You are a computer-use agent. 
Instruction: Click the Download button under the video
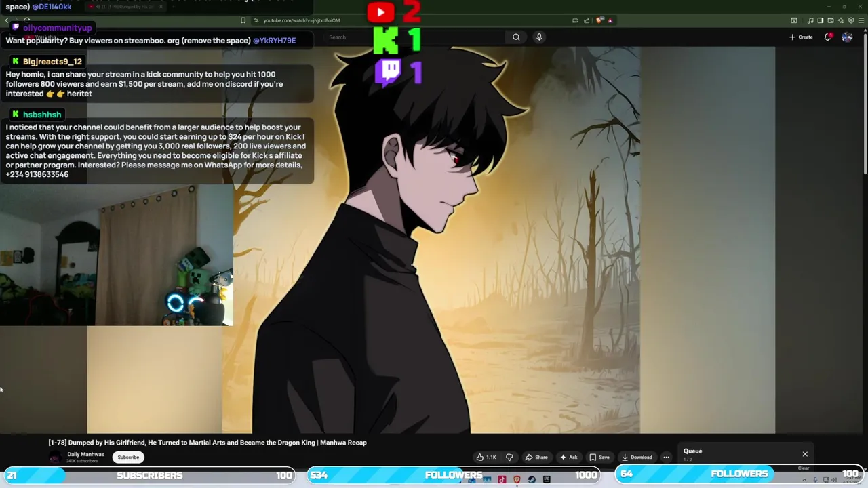[637, 457]
